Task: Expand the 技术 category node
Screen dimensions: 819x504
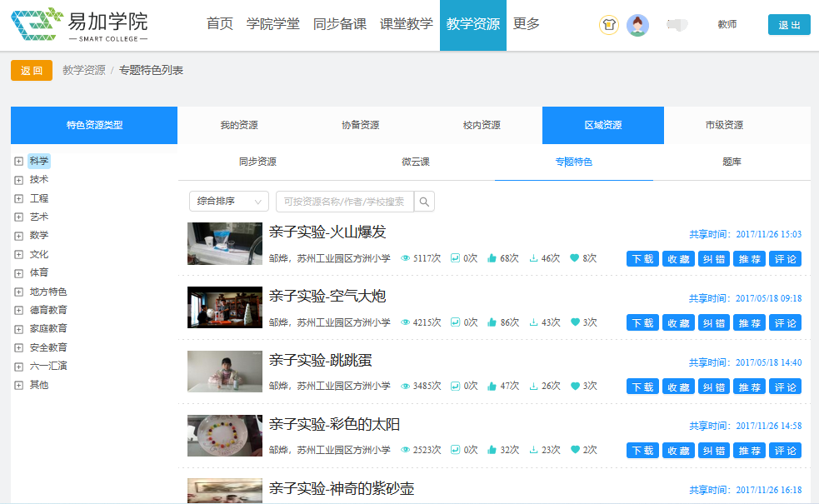Action: [19, 180]
